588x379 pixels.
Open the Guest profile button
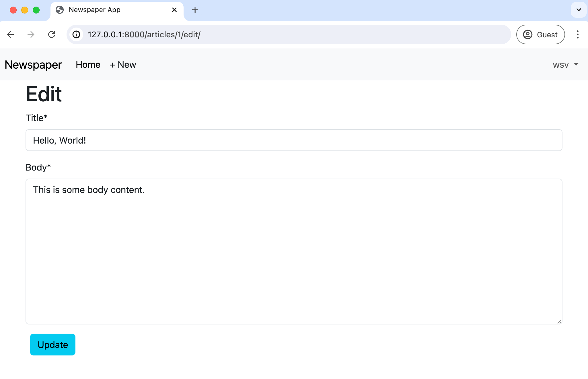click(x=541, y=34)
